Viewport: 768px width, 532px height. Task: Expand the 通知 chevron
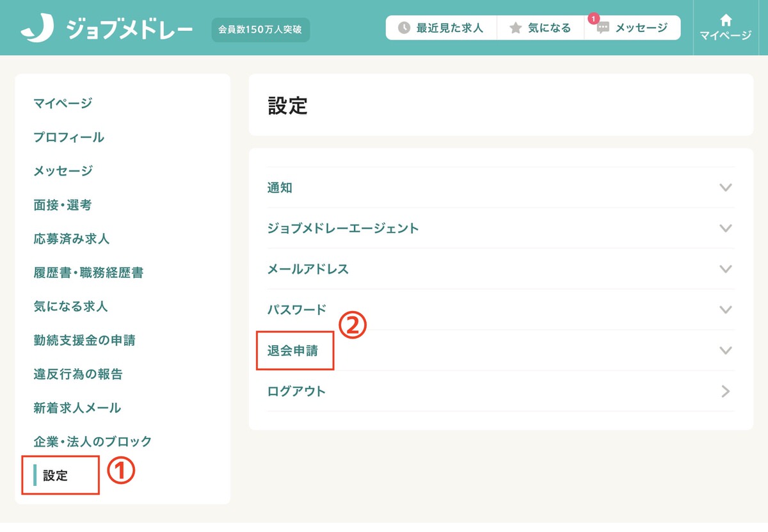[725, 188]
